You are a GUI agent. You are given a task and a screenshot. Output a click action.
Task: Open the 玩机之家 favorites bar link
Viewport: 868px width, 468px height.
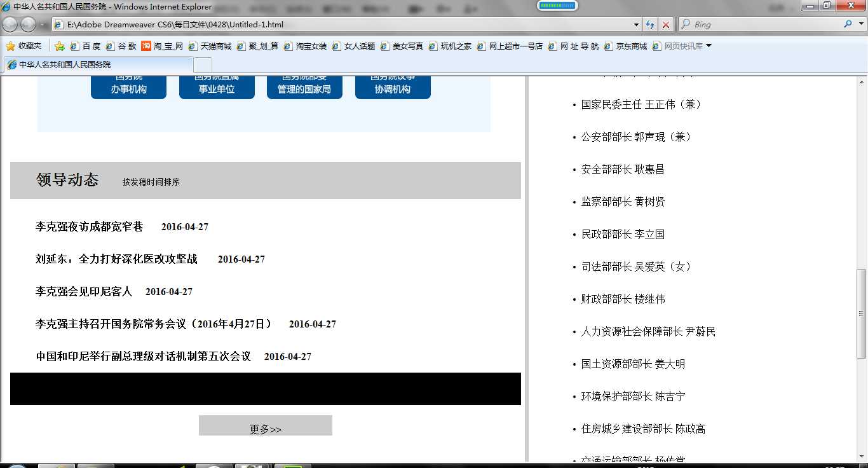coord(450,46)
